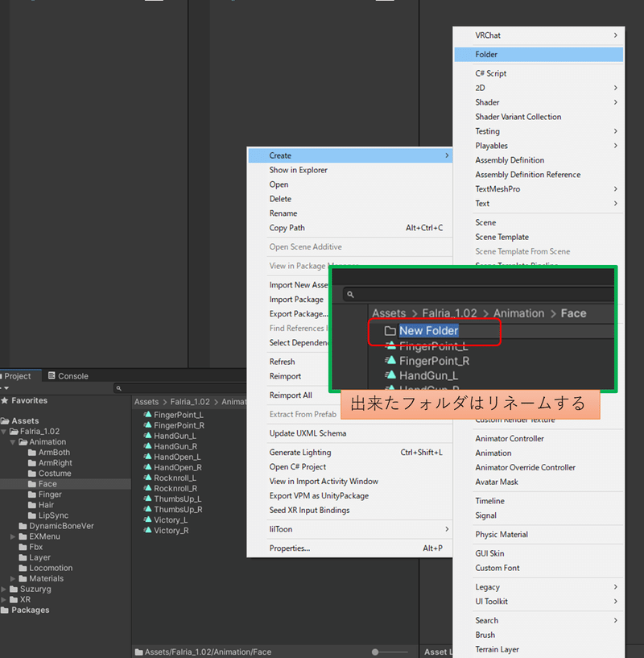The height and width of the screenshot is (658, 644).
Task: Collapse the Falria_1.02 folder tree
Action: click(x=4, y=432)
